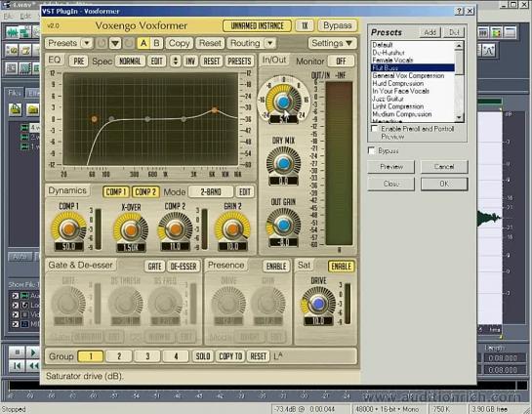The height and width of the screenshot is (414, 532).
Task: Click the redo arrow icon before A
Action: (x=129, y=43)
